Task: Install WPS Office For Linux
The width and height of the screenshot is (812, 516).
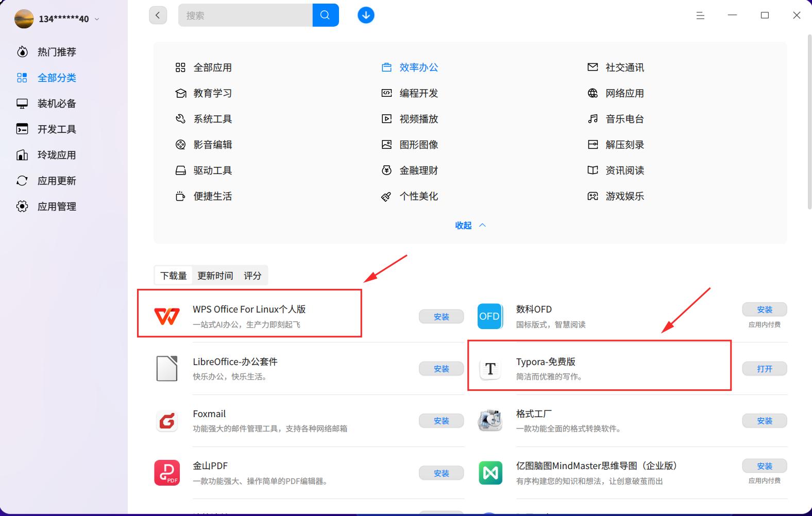Action: tap(441, 317)
